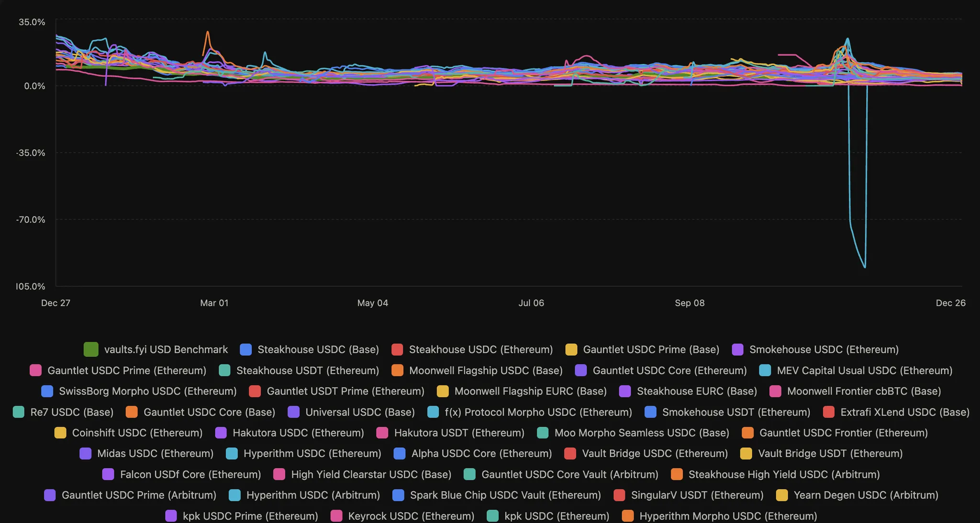Click the Moonwell Frontier cbBTC (Base) legend item
The height and width of the screenshot is (523, 980).
(x=863, y=391)
